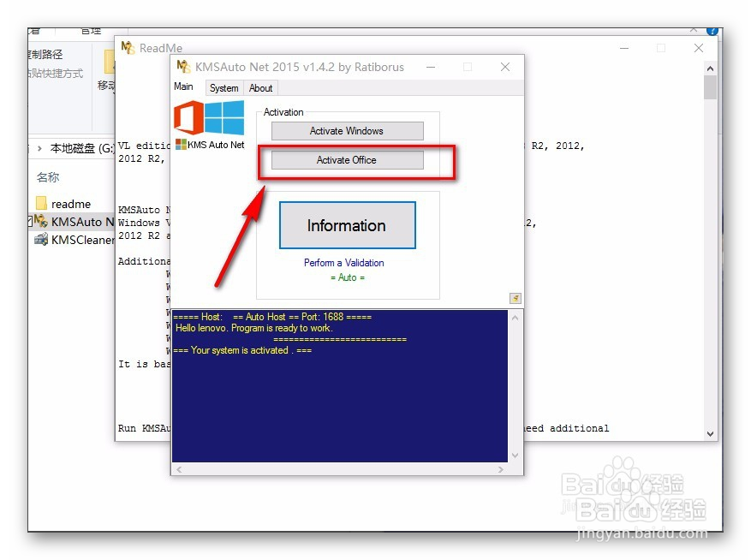Select the KMSCleaner file in explorer

(x=75, y=240)
